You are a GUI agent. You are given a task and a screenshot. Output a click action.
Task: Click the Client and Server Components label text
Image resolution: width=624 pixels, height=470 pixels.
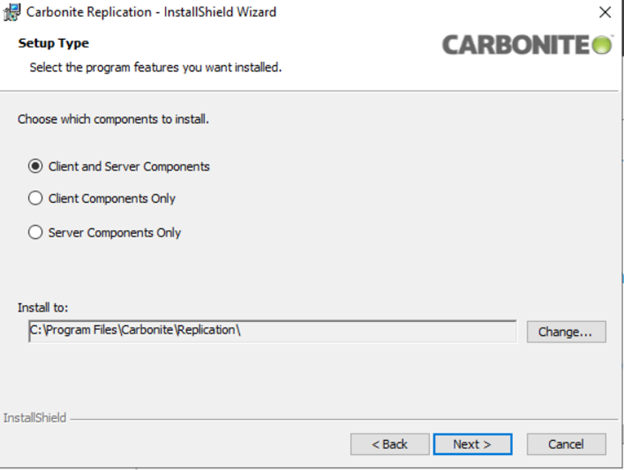129,166
